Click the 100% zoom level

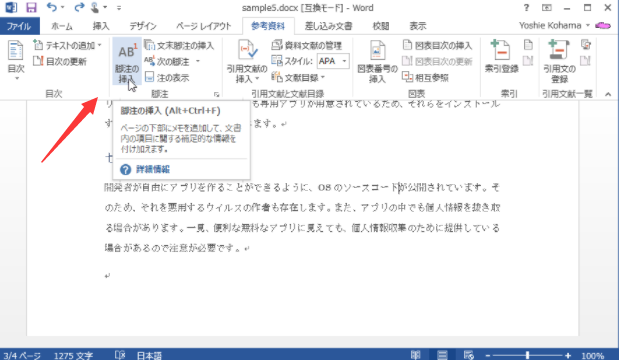593,356
